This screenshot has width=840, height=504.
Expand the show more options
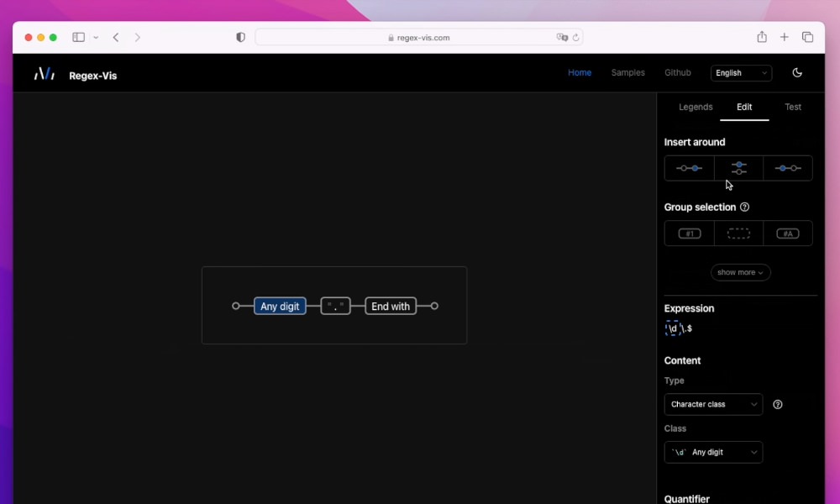pos(740,272)
